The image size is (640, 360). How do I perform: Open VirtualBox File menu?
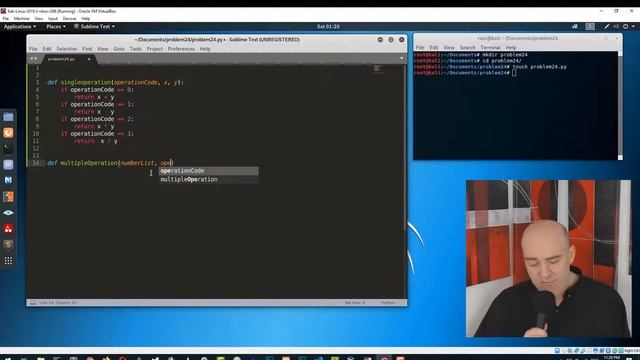pyautogui.click(x=6, y=19)
